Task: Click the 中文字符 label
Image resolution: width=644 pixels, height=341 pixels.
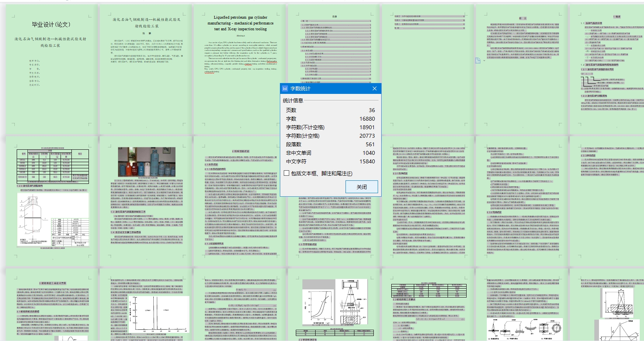Action: tap(296, 161)
